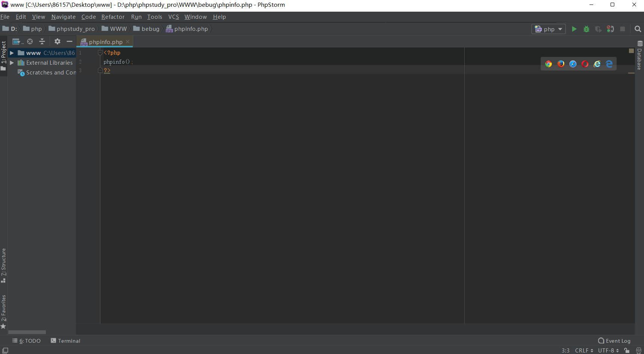Run the php configuration with green play
Image resolution: width=644 pixels, height=354 pixels.
(574, 29)
